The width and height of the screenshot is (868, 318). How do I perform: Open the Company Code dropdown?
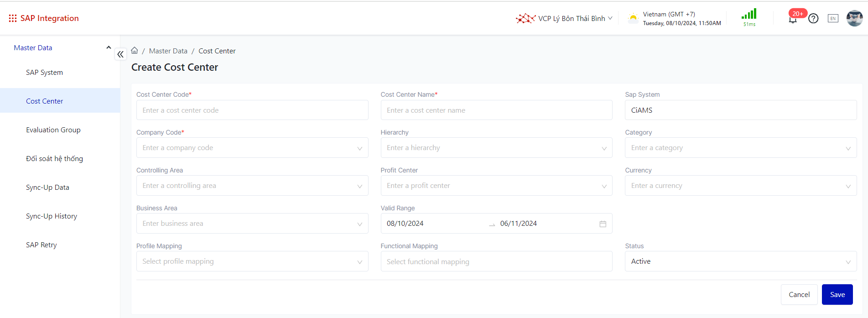[252, 148]
